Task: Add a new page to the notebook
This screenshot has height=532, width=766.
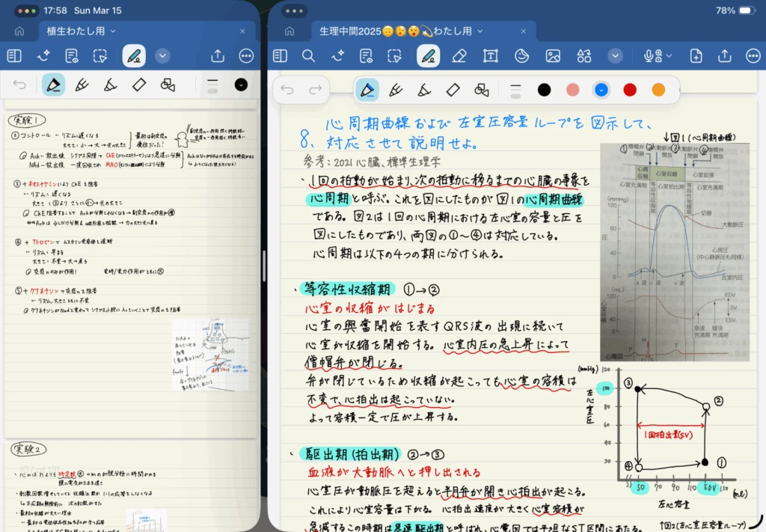Action: [696, 56]
